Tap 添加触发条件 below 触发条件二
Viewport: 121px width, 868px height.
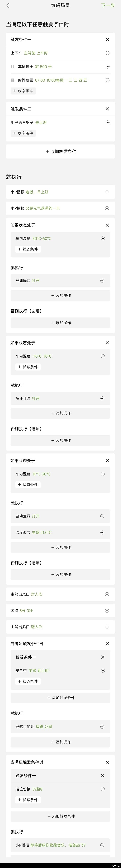coord(61,152)
